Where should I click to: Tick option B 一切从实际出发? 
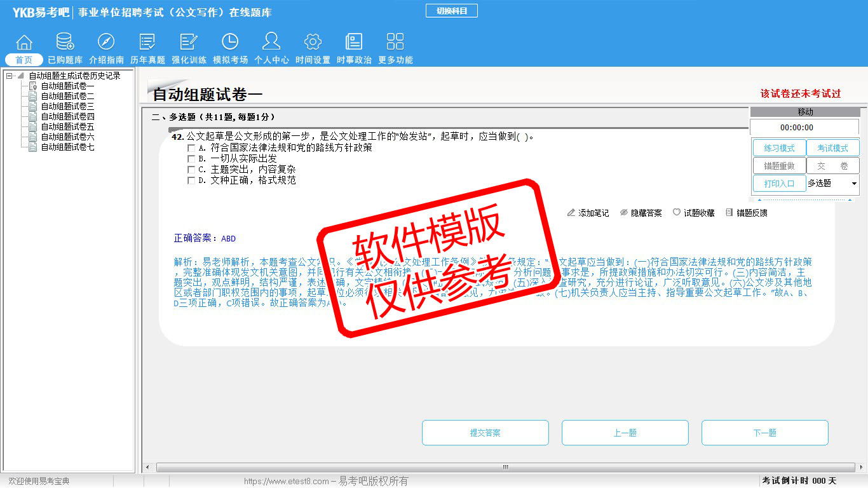[x=191, y=159]
